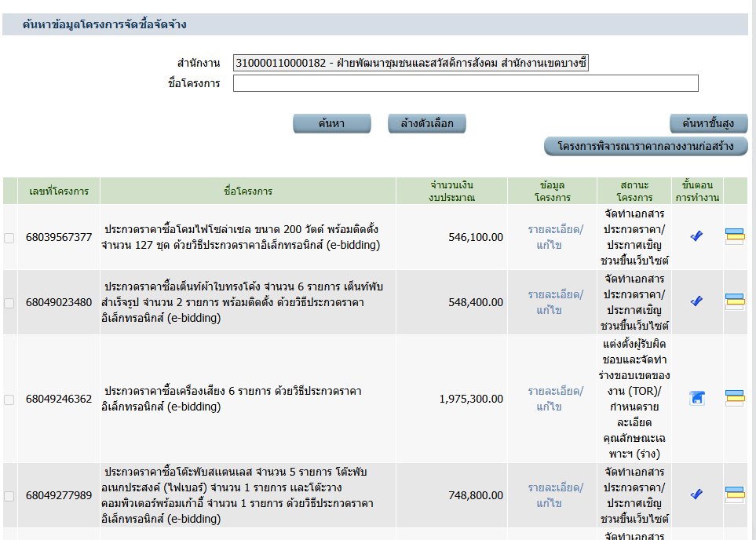Open the yellow-blue list icon for project 68049277989
Viewport: 756px width, 540px height.
pos(735,494)
